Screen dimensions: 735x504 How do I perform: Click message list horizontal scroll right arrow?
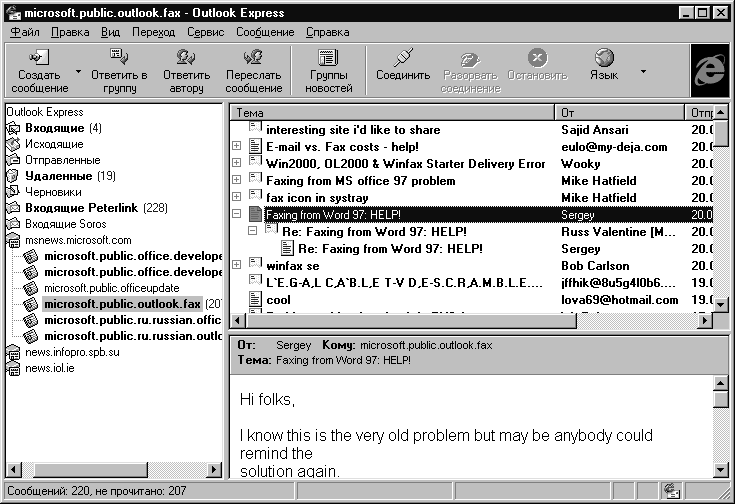[x=705, y=321]
